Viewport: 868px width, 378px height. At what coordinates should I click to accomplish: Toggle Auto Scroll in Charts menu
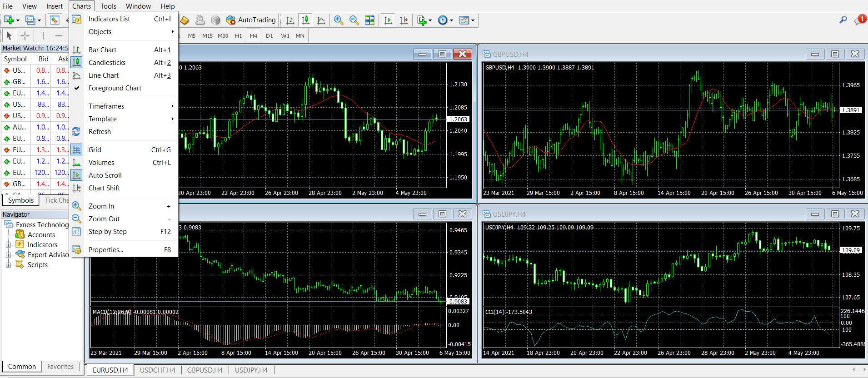pos(105,175)
